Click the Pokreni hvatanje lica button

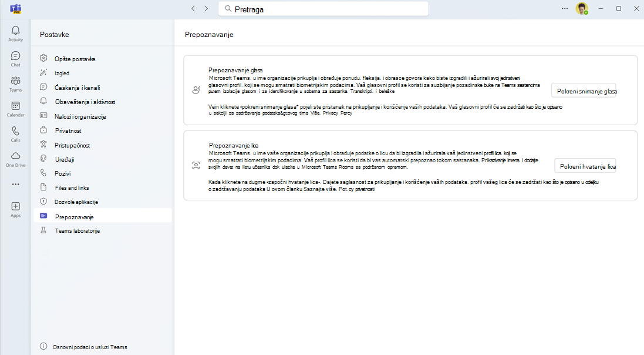[585, 166]
